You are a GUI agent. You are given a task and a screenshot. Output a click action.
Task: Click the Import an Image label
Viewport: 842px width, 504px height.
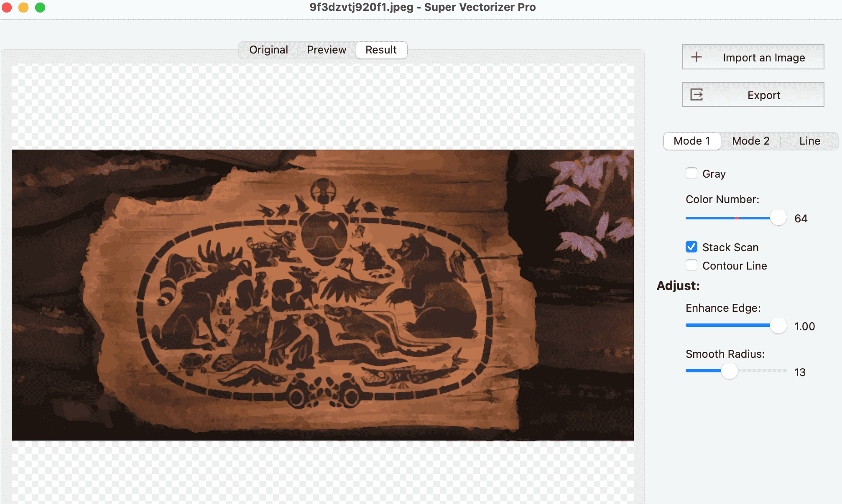click(x=764, y=58)
